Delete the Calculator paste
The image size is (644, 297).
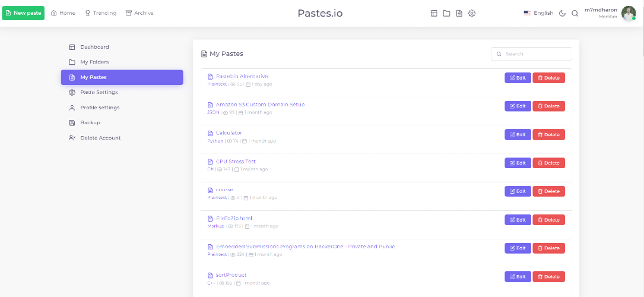[x=548, y=135]
